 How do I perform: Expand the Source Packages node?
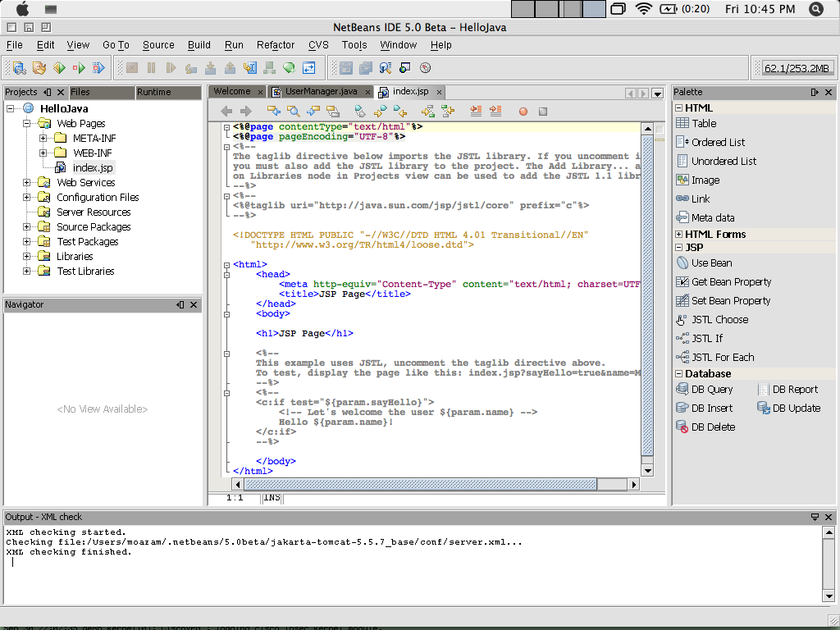pos(26,227)
